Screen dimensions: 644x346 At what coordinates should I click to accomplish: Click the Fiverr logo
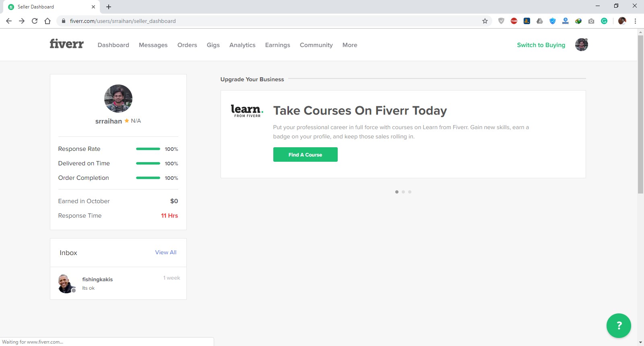tap(66, 44)
